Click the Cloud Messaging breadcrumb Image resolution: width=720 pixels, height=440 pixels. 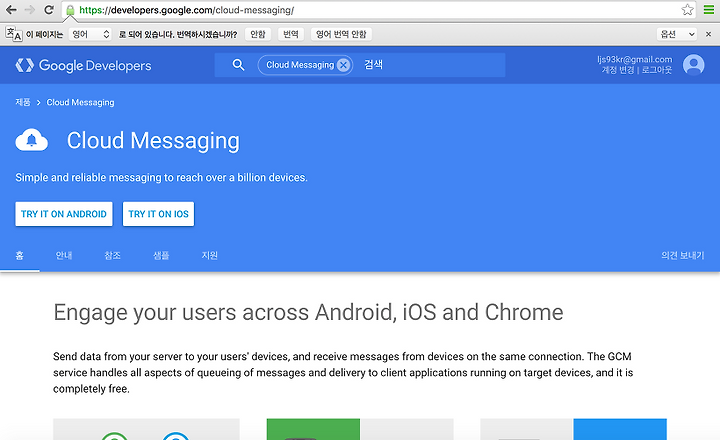click(80, 102)
